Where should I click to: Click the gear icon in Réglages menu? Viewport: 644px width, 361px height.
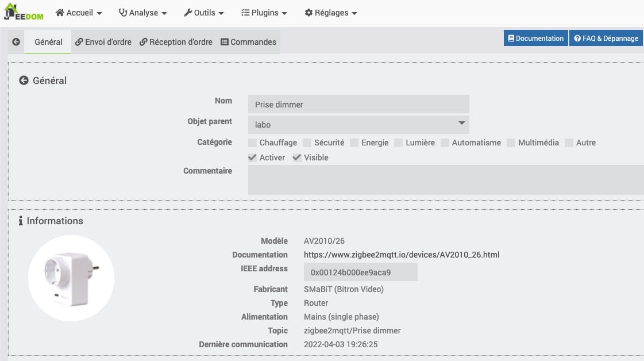pos(308,13)
